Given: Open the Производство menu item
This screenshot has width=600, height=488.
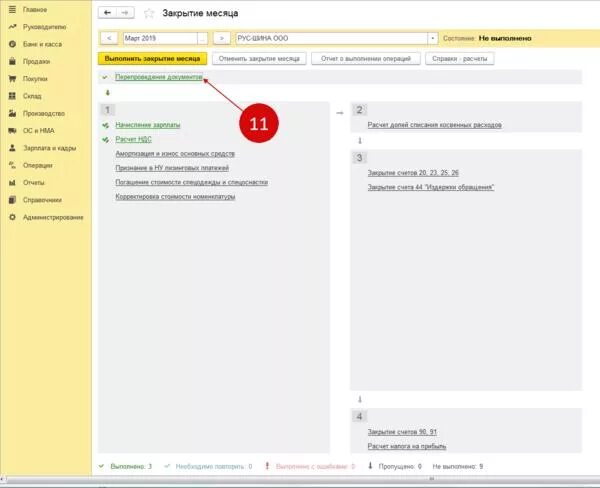Looking at the screenshot, I should pos(44,113).
